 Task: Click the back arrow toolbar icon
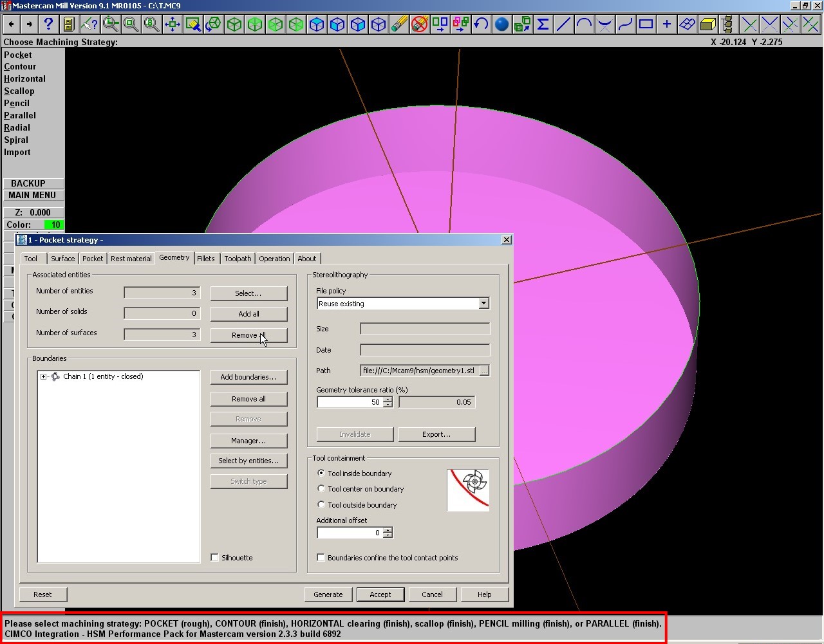pos(11,24)
